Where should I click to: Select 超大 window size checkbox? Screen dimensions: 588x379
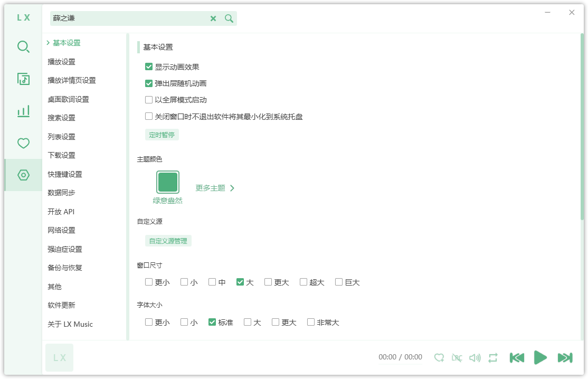303,282
